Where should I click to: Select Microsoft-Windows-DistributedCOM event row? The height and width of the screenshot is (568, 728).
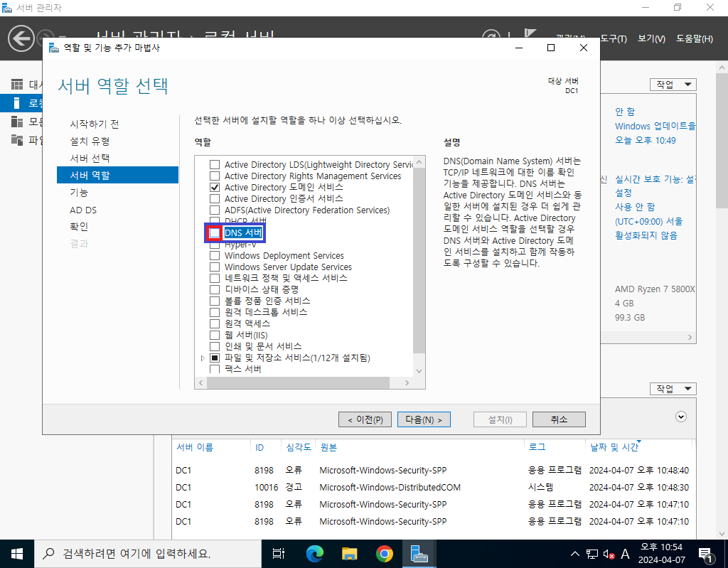(433, 487)
